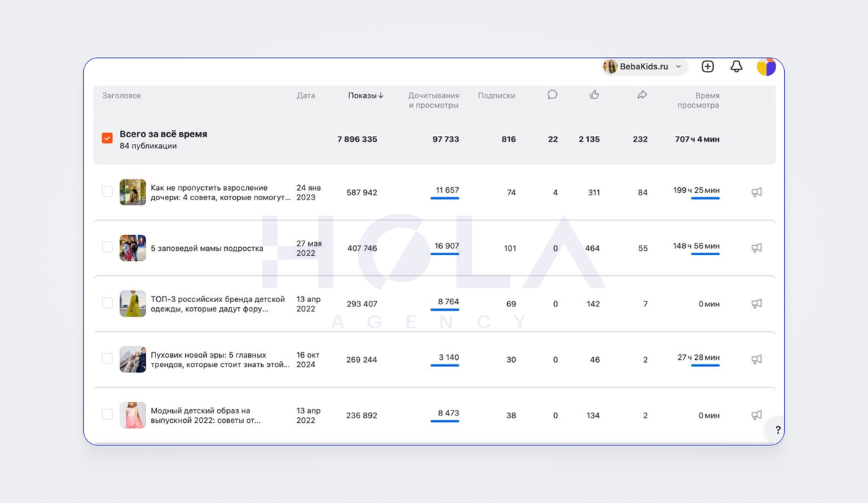Sort by the shares arrow column icon

click(x=642, y=95)
